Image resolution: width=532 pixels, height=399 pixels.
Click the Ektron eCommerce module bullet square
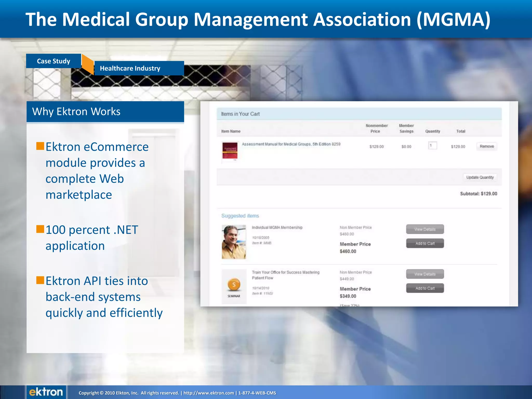coord(40,146)
